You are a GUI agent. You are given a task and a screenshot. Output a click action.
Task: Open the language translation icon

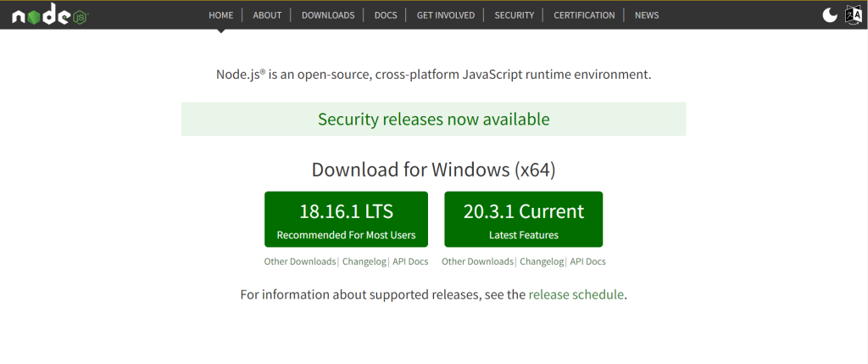coord(854,14)
